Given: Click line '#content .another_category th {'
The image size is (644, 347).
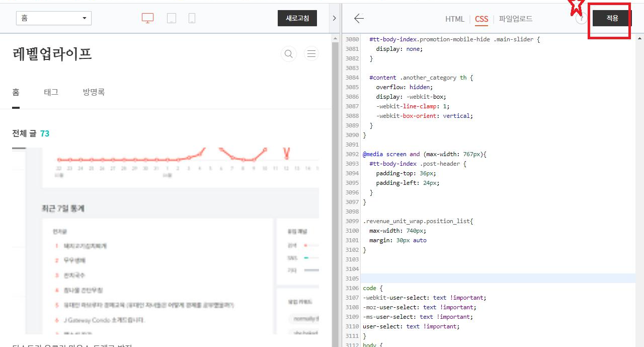Looking at the screenshot, I should [421, 78].
